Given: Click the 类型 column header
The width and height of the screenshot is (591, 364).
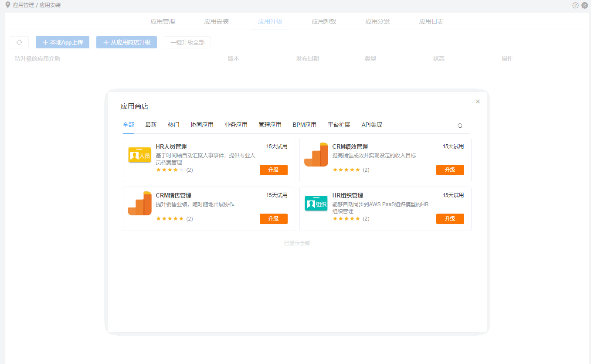Looking at the screenshot, I should (x=370, y=58).
